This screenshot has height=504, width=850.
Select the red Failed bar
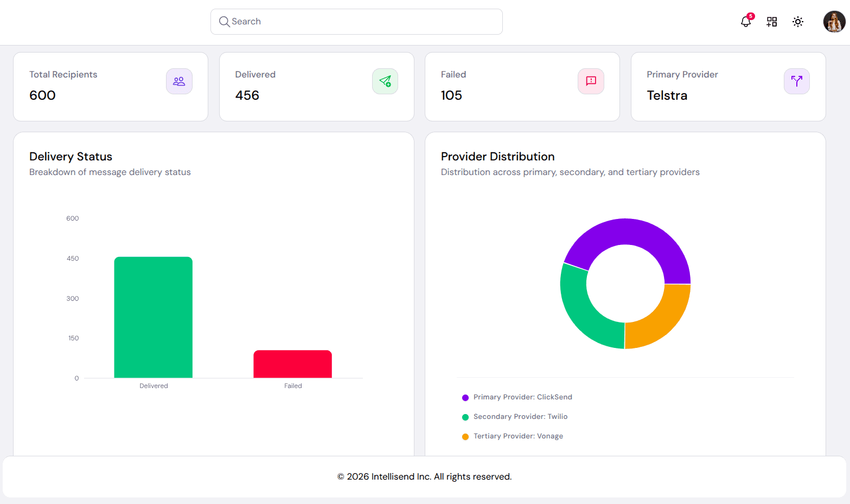pyautogui.click(x=292, y=364)
